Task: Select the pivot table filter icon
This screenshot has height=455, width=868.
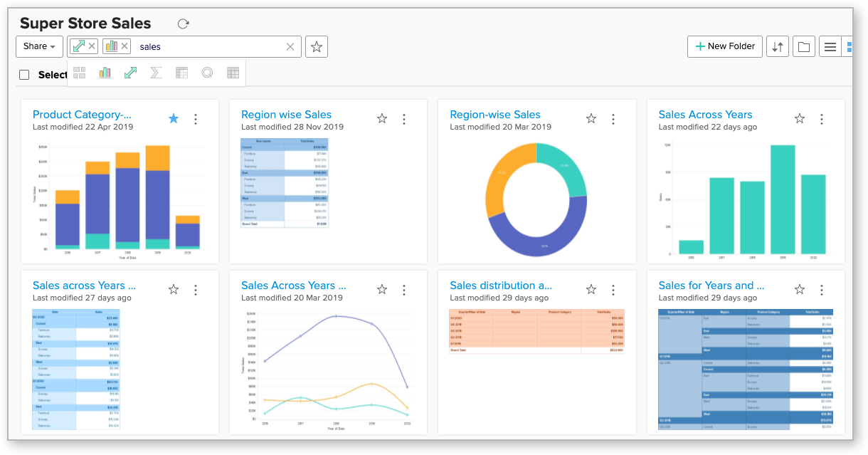Action: (181, 72)
